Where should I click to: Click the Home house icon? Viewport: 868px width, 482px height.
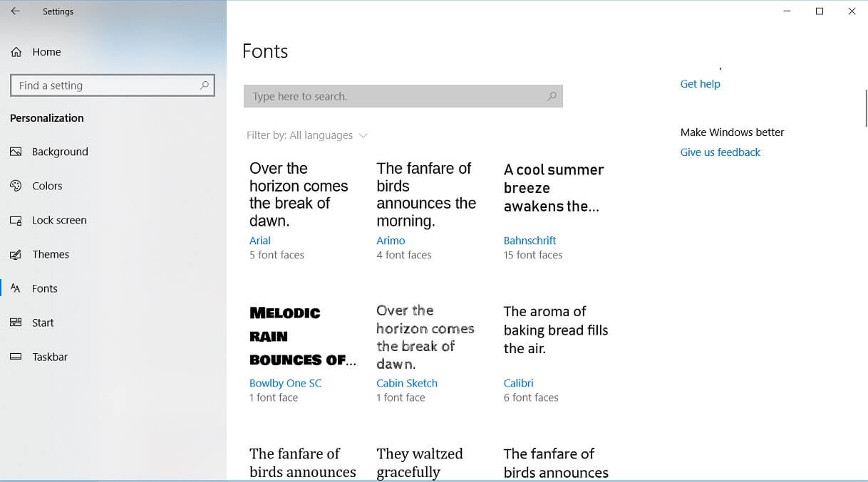pos(16,52)
